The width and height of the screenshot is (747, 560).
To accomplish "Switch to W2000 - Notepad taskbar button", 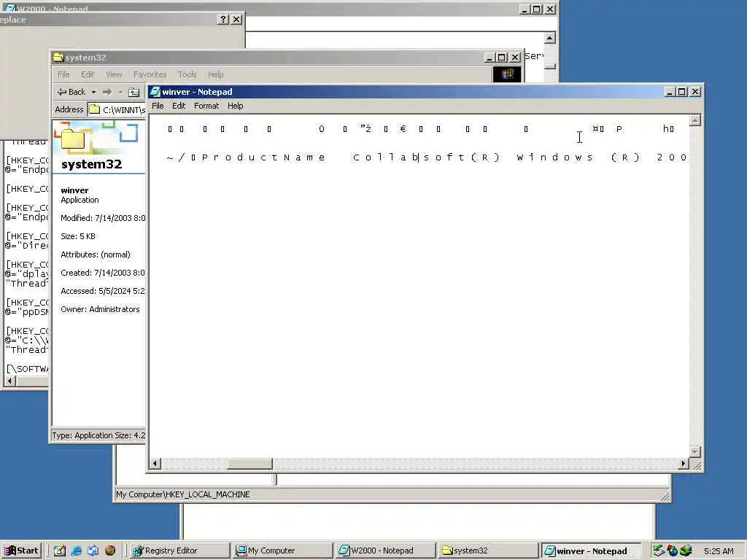I will pos(386,551).
